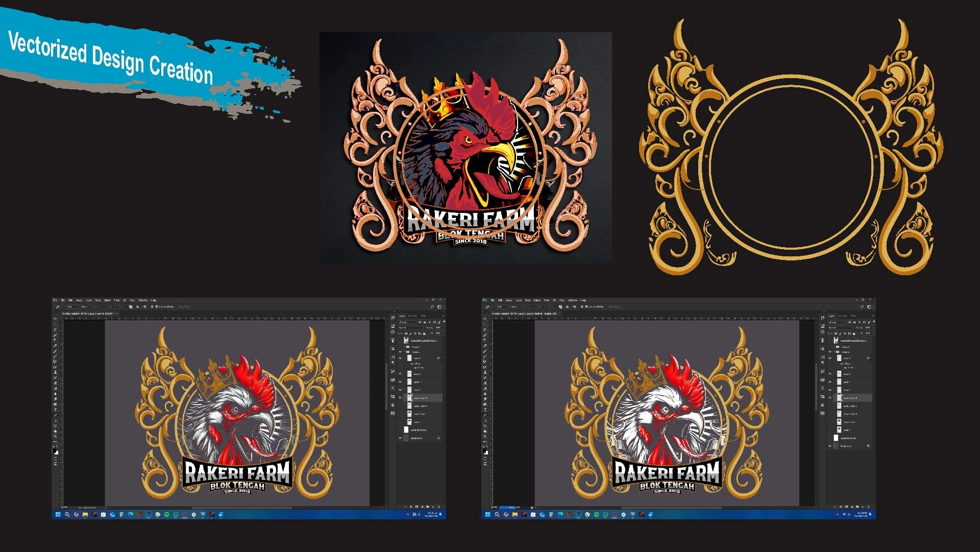Toggle Background layer visibility in right Photoshop window
The height and width of the screenshot is (552, 980).
click(x=830, y=446)
